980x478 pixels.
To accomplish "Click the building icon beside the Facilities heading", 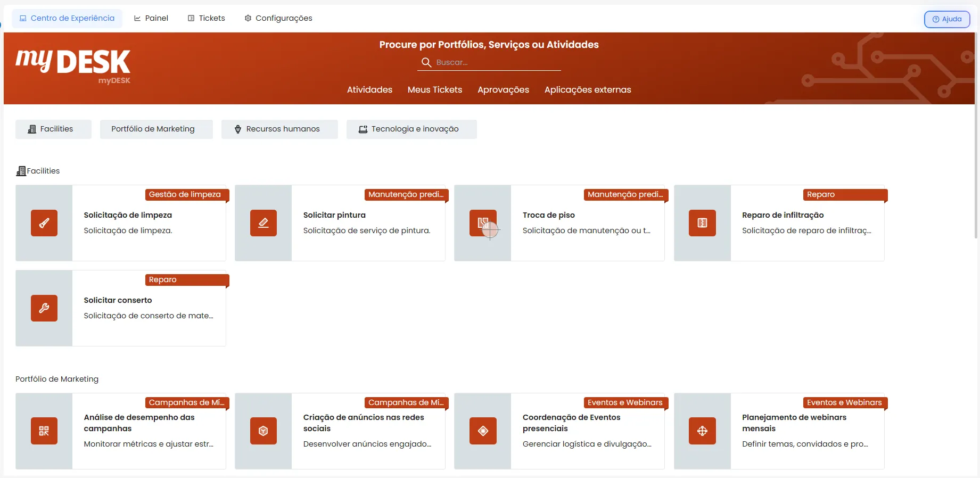I will (x=21, y=171).
